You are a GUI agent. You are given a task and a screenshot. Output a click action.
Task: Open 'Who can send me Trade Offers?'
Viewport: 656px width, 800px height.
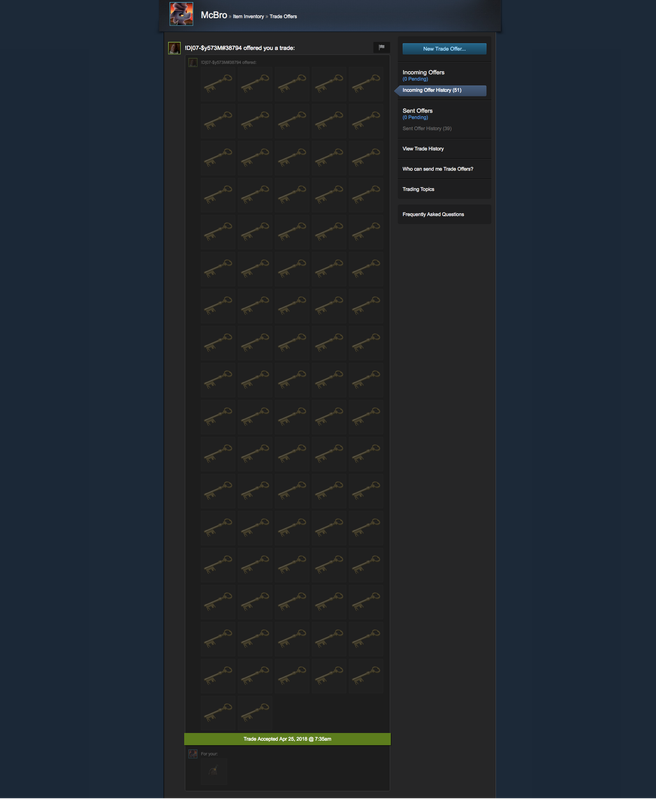(438, 169)
